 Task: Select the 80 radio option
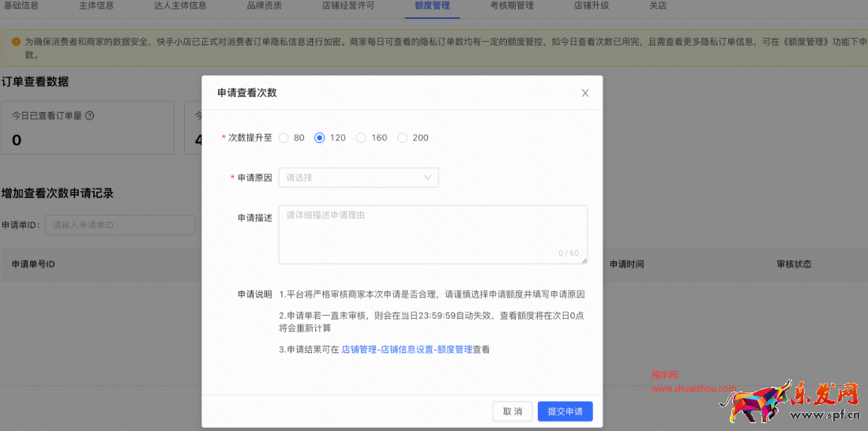point(284,138)
